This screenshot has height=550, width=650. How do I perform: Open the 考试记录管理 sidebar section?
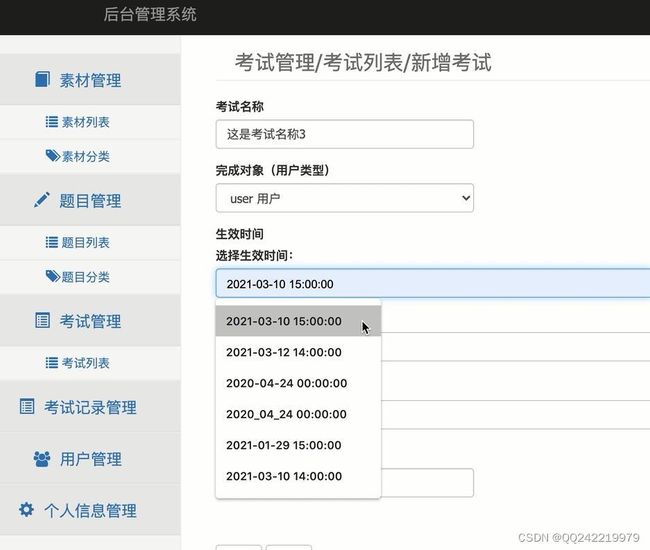tap(90, 407)
